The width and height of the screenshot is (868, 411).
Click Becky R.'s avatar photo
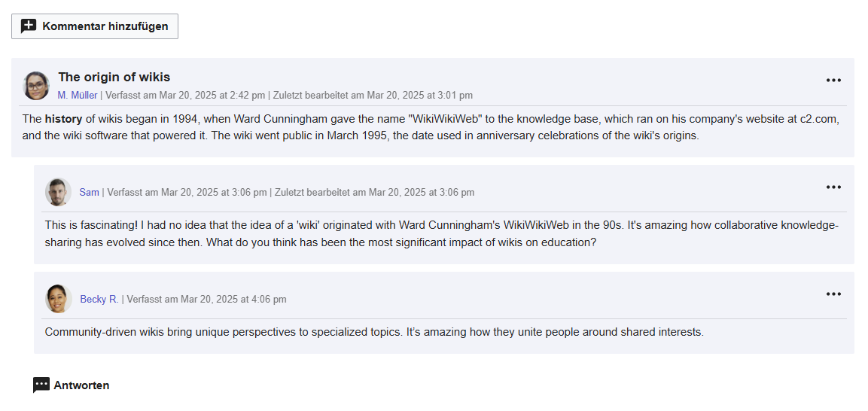(x=58, y=299)
